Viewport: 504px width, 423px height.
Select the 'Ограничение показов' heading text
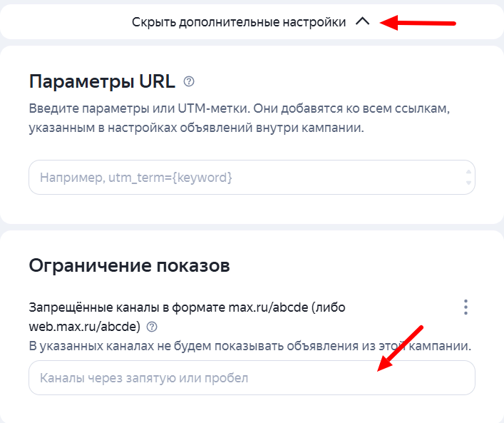coord(129,265)
